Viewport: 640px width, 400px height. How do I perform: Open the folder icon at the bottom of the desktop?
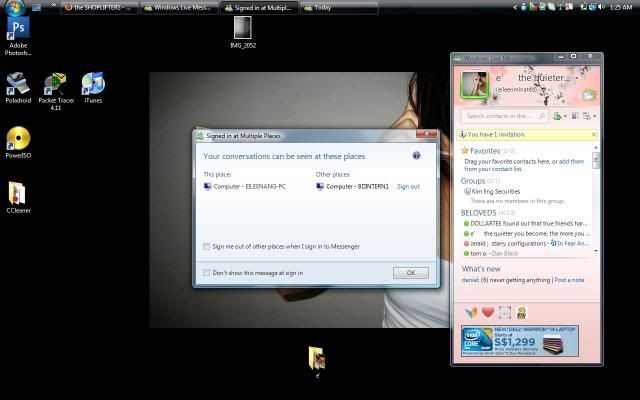(x=317, y=361)
